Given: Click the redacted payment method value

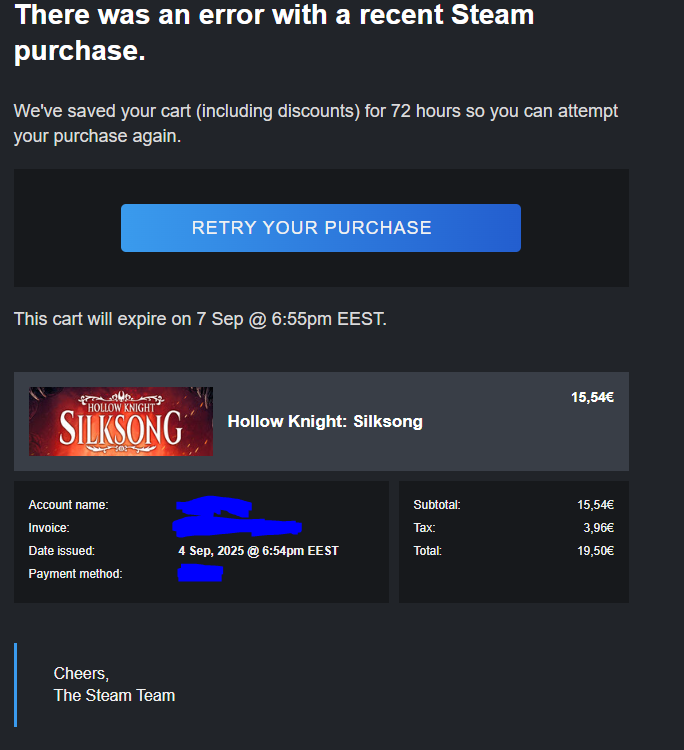Looking at the screenshot, I should [200, 573].
